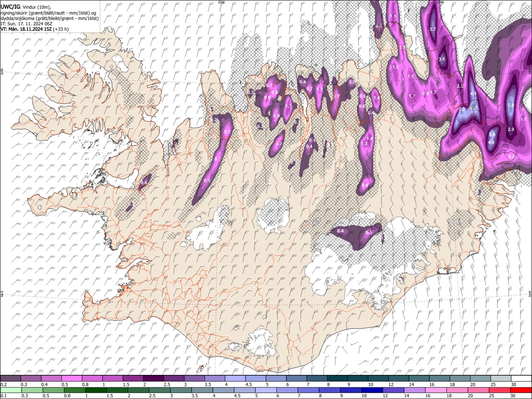This screenshot has height=399, width=532.
Task: Click the 0.2–0.3 dark mauve snow legend swatch
Action: [11, 378]
